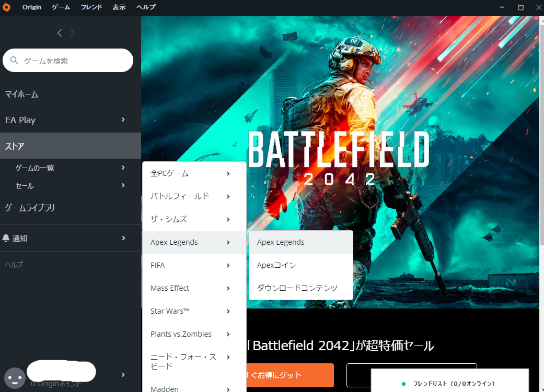Viewport: 544px width, 392px height.
Task: Select Apex Legends in the franchise list
Action: 194,242
